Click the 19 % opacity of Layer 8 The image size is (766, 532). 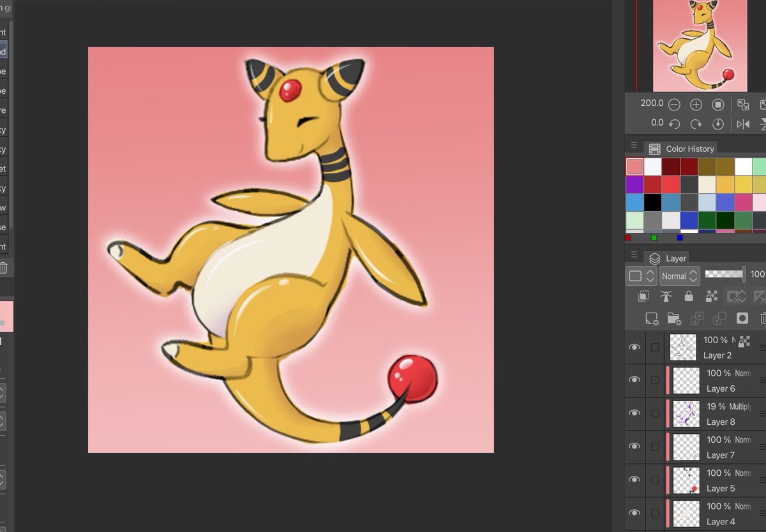716,406
